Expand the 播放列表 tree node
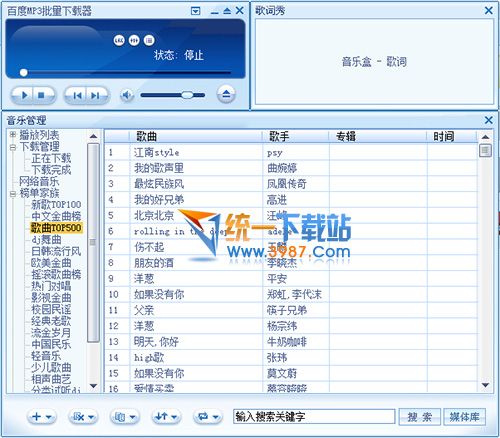 click(x=13, y=135)
